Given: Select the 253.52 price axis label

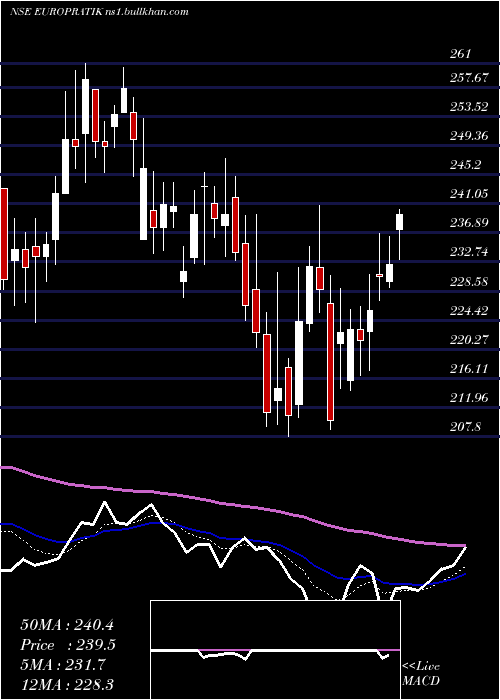Looking at the screenshot, I should click(x=469, y=107).
